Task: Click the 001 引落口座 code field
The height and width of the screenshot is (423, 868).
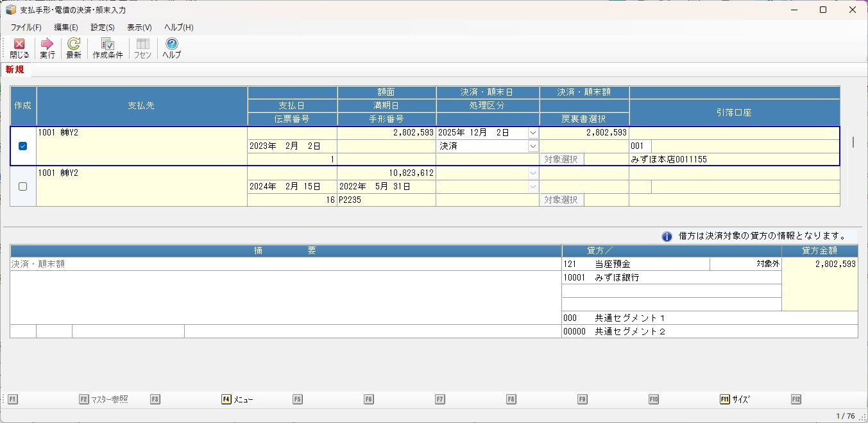Action: click(x=640, y=146)
